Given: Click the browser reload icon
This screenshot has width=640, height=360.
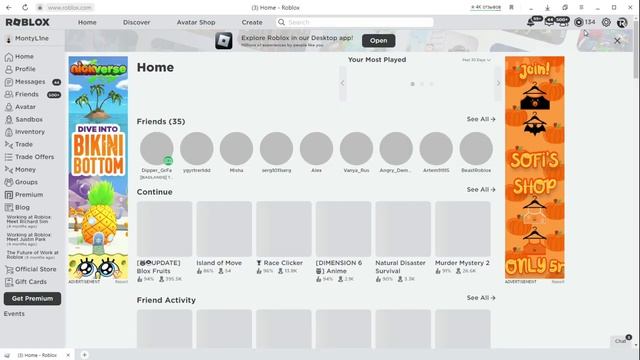Looking at the screenshot, I should pyautogui.click(x=25, y=7).
